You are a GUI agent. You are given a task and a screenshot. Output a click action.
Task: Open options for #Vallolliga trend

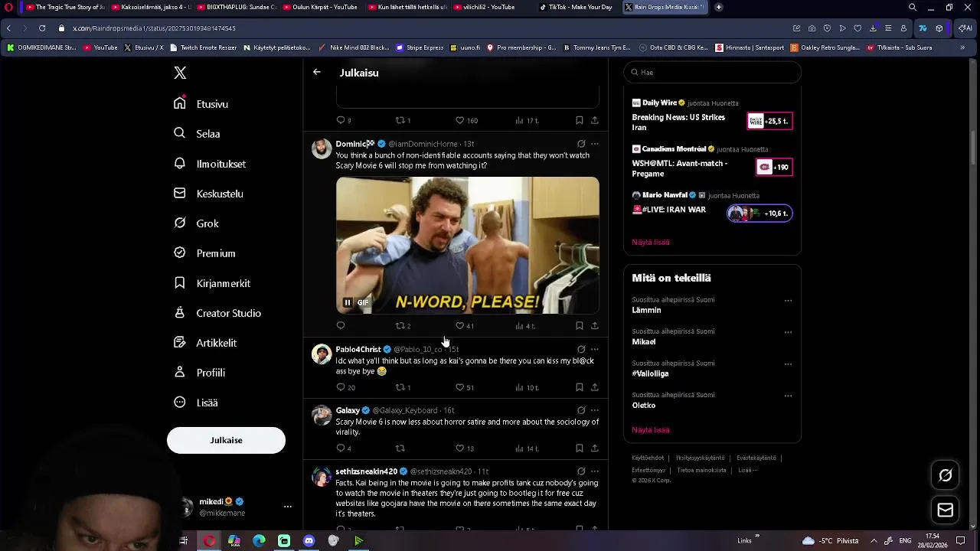(x=788, y=364)
